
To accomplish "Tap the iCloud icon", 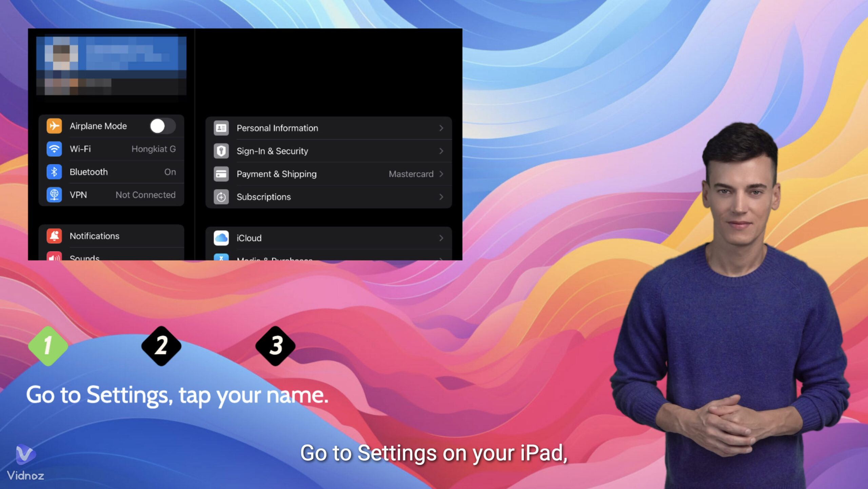I will point(221,238).
